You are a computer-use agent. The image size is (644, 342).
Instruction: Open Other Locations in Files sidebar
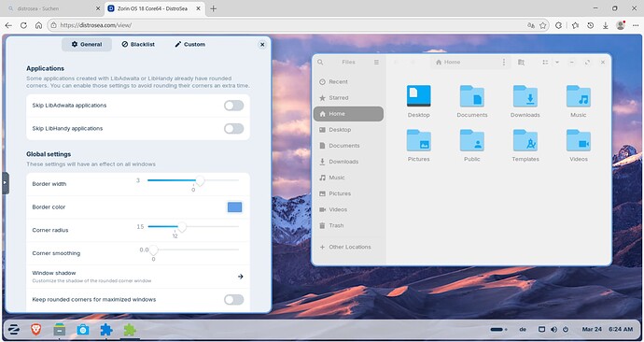pyautogui.click(x=349, y=247)
